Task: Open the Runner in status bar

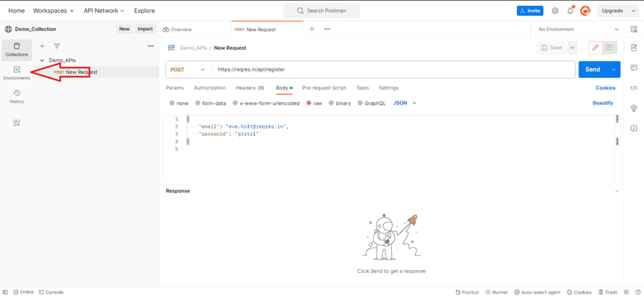Action: [497, 292]
